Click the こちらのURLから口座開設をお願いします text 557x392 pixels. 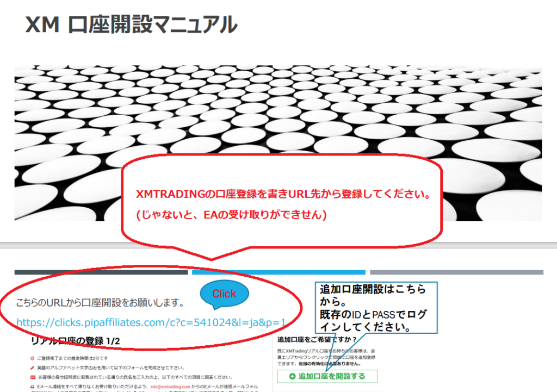(x=100, y=303)
